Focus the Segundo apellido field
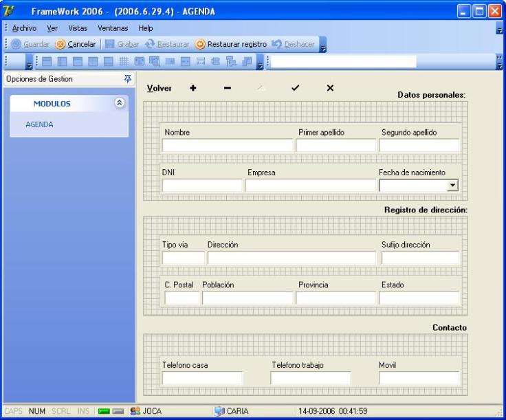Viewport: 506px width, 420px height. pos(419,145)
